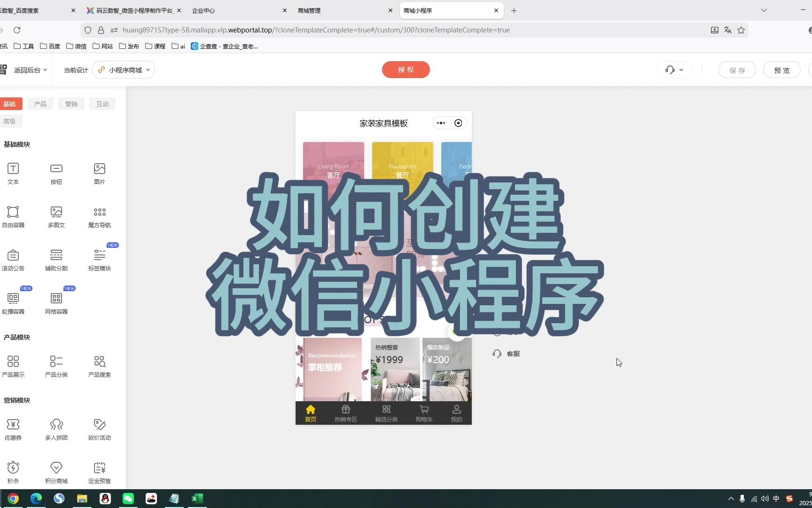Viewport: 812px width, 508px height.
Task: Open the 返回后台 dropdown
Action: tap(30, 70)
